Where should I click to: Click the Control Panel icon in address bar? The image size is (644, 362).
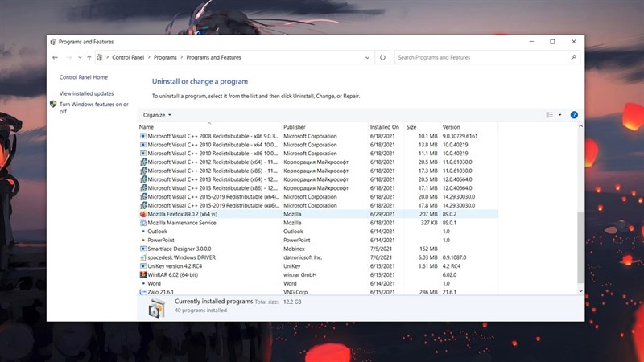[x=99, y=57]
